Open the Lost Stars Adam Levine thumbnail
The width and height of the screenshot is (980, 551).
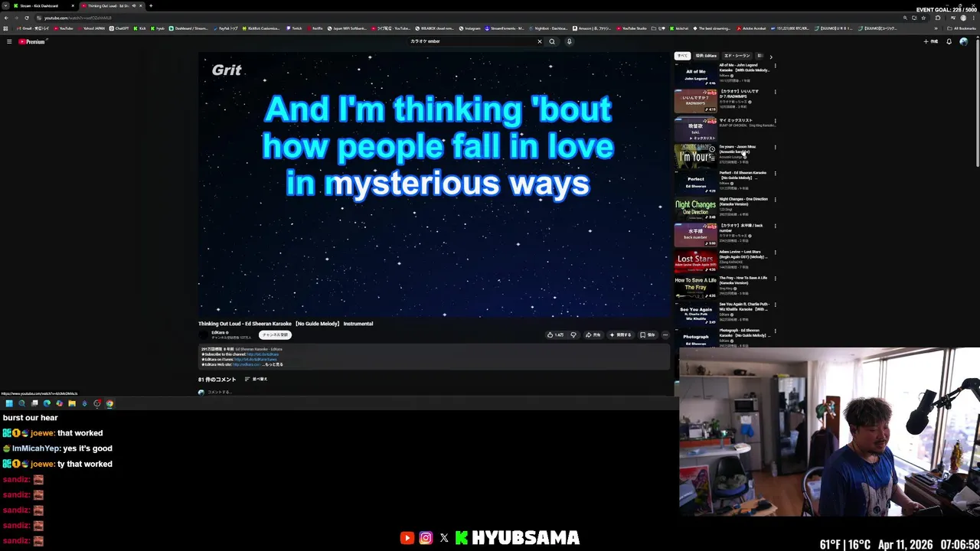[x=695, y=261]
